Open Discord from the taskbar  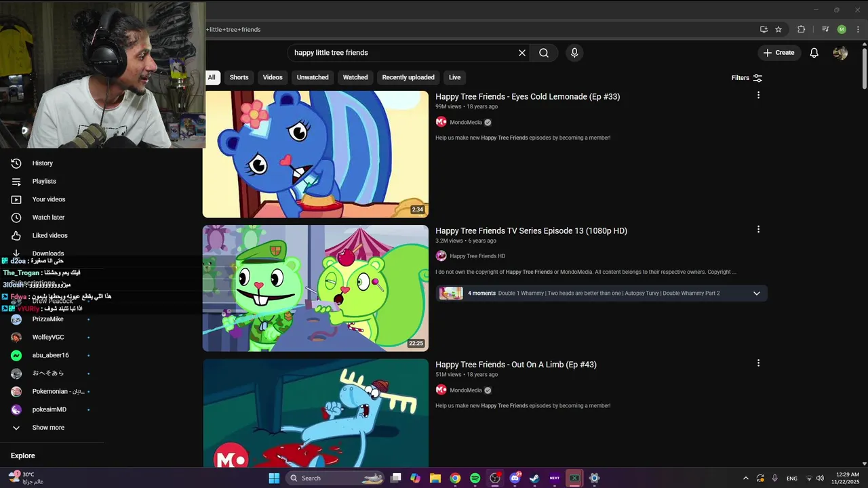click(515, 478)
